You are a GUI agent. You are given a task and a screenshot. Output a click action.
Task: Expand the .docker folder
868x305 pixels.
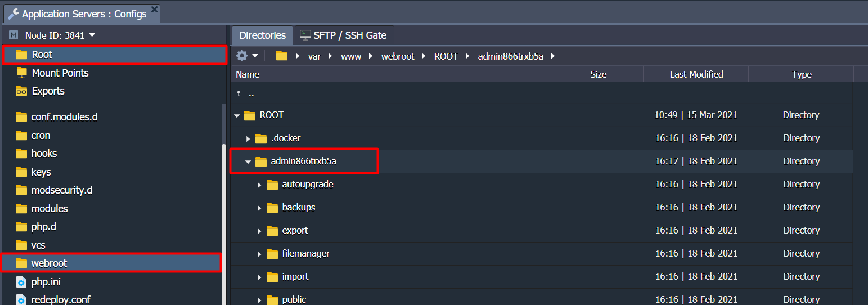pos(248,138)
